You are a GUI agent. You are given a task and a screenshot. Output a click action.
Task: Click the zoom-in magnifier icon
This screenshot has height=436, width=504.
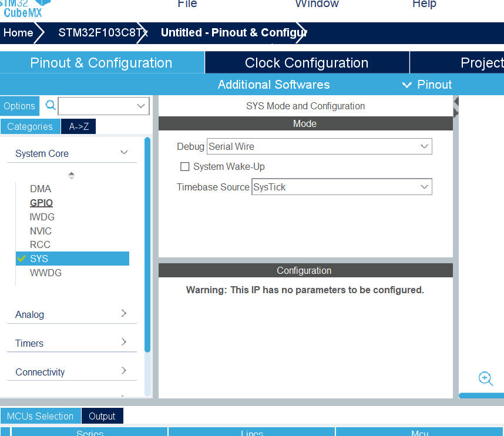(485, 378)
